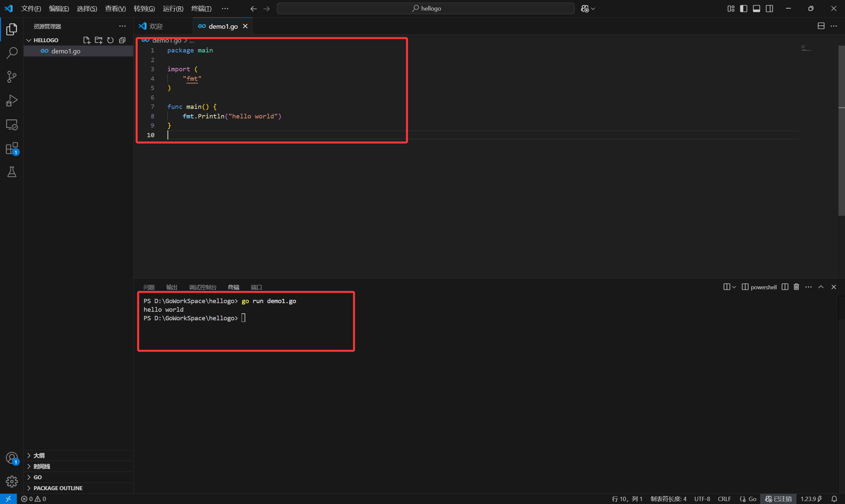Toggle primary side bar visibility

click(x=743, y=9)
